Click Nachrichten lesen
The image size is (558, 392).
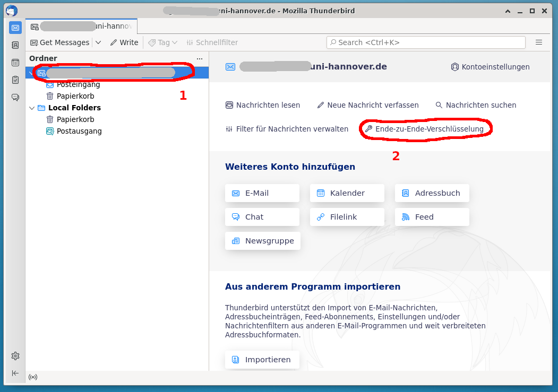coord(263,105)
